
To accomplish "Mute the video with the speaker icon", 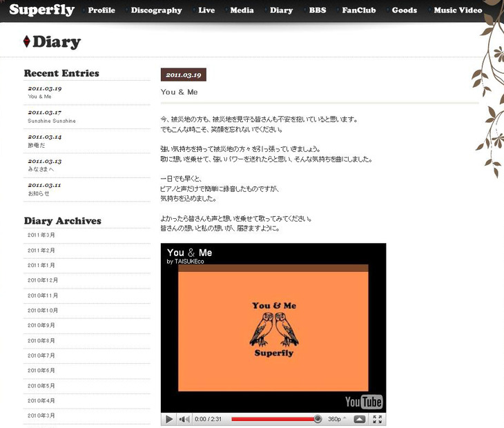I will click(x=184, y=419).
